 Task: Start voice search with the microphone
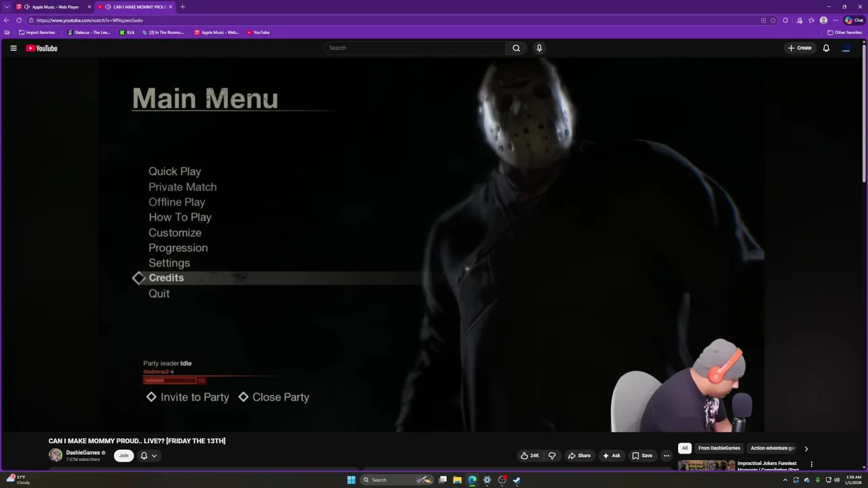coord(539,48)
